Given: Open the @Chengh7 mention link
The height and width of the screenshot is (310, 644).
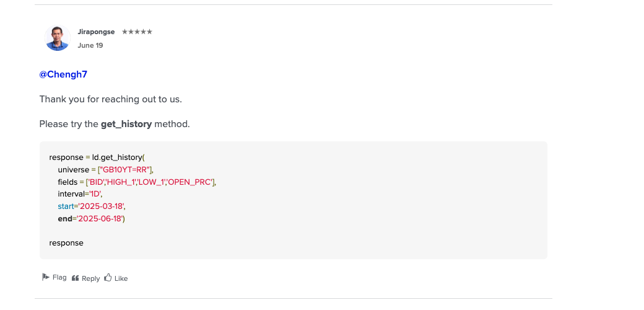Looking at the screenshot, I should point(63,74).
